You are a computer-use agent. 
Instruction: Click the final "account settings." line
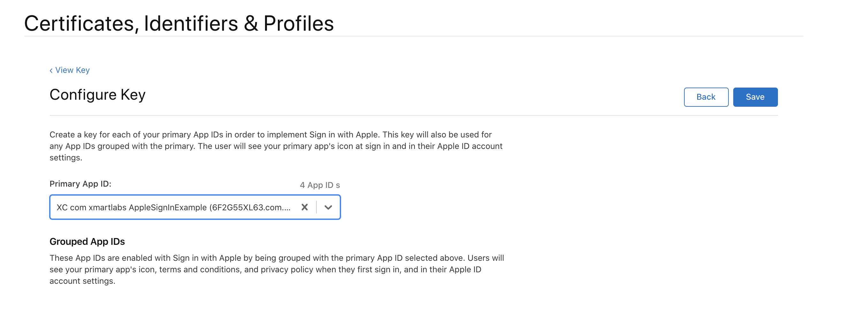tap(82, 281)
